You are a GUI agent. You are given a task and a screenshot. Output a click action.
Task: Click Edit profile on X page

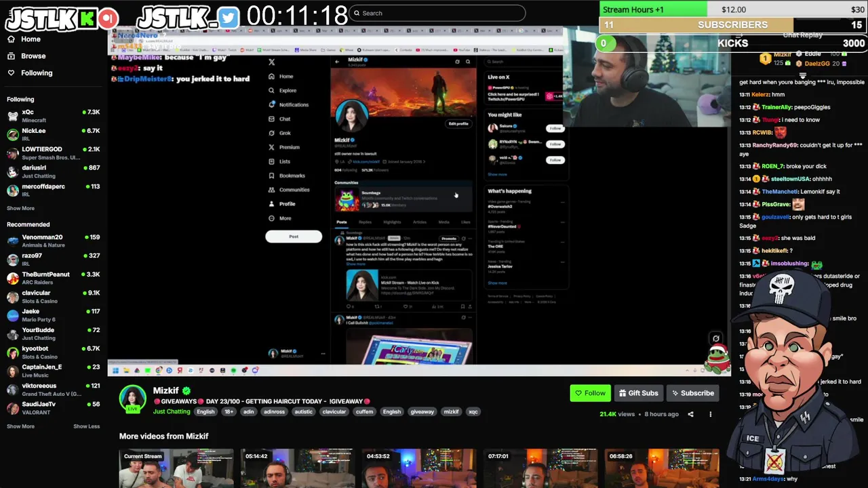(458, 124)
